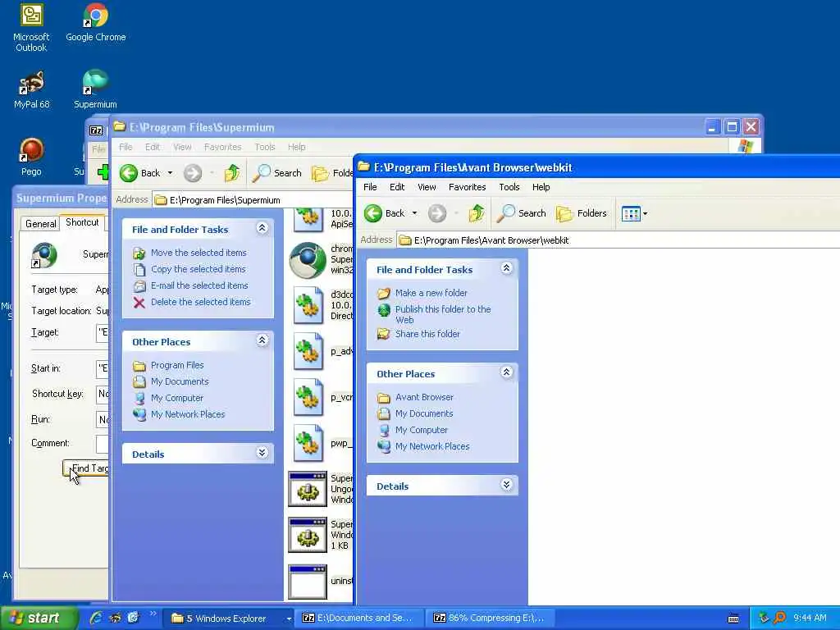840x630 pixels.
Task: Open Tools menu in webkit window
Action: 509,187
